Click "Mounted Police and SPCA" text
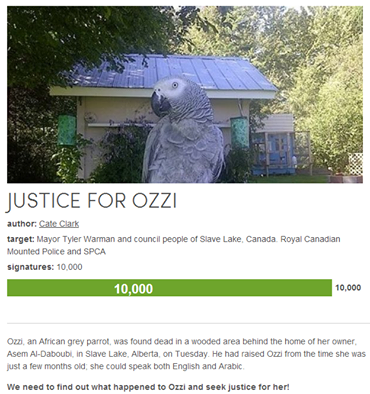370x394 pixels. click(56, 252)
